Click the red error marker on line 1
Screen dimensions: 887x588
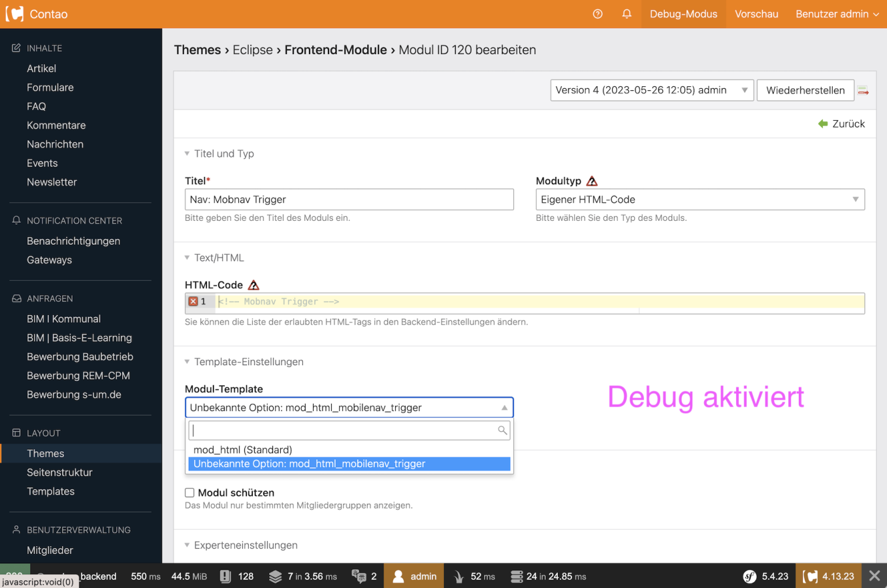pyautogui.click(x=193, y=301)
